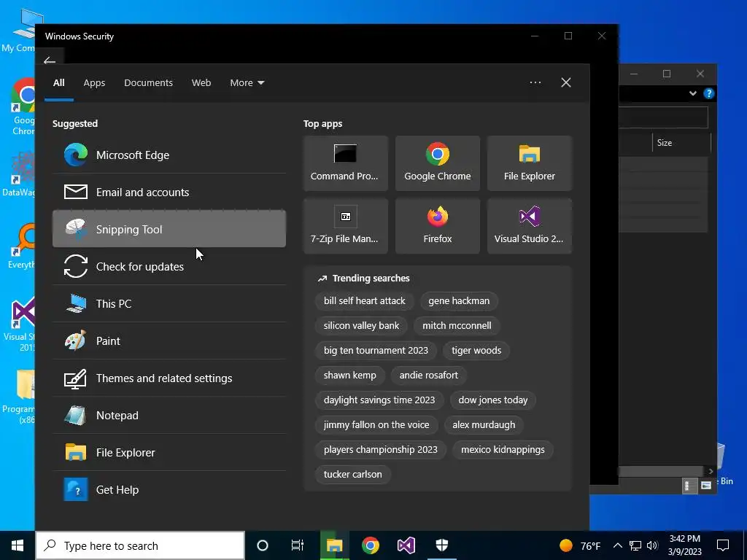Search trending 'alex murdaugh'
Image resolution: width=747 pixels, height=560 pixels.
[484, 425]
